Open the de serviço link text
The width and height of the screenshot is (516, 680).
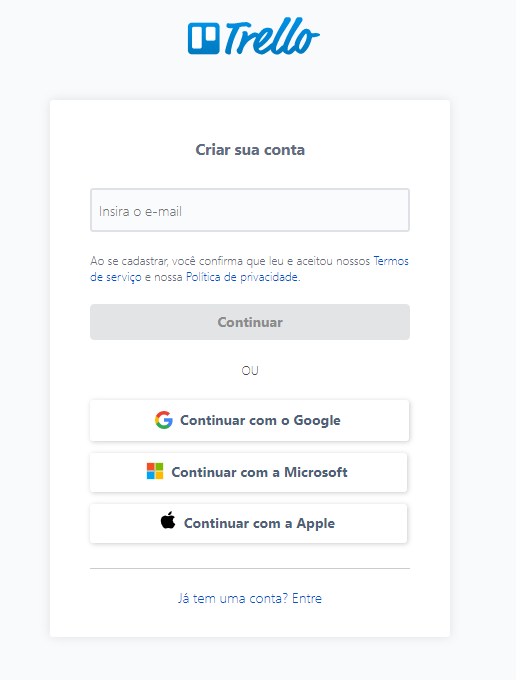(116, 277)
